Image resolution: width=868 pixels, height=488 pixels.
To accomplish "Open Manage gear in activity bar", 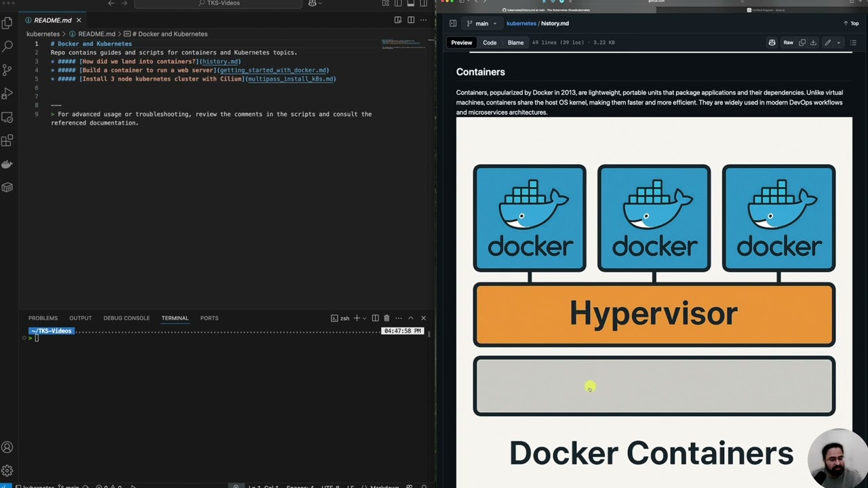I will pyautogui.click(x=7, y=470).
